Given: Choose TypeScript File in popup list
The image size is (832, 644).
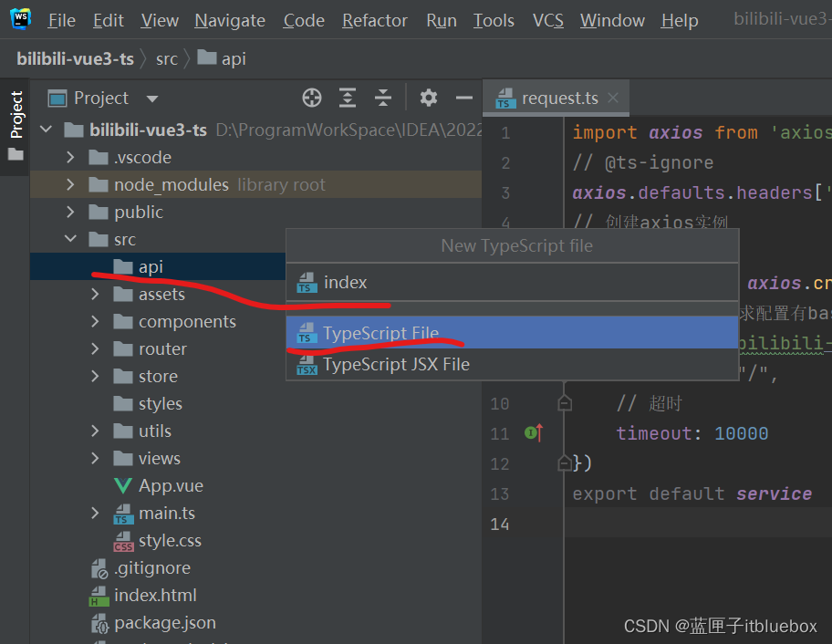Looking at the screenshot, I should tap(512, 333).
